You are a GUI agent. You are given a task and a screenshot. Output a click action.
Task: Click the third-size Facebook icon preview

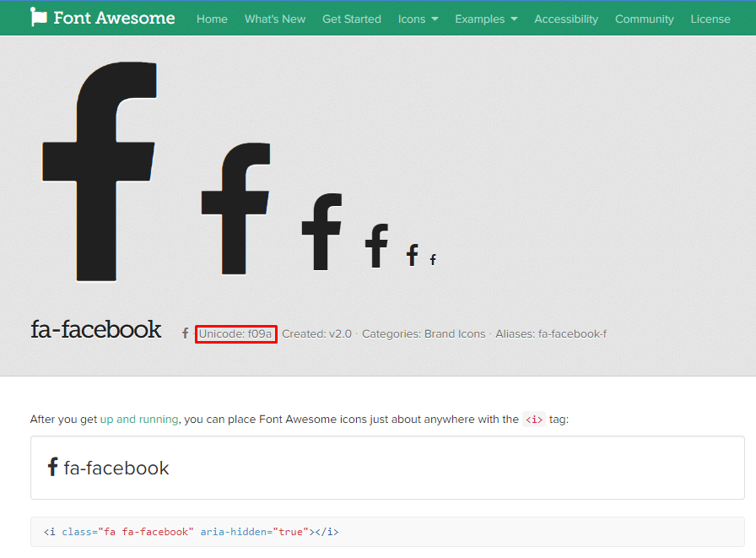pyautogui.click(x=321, y=231)
